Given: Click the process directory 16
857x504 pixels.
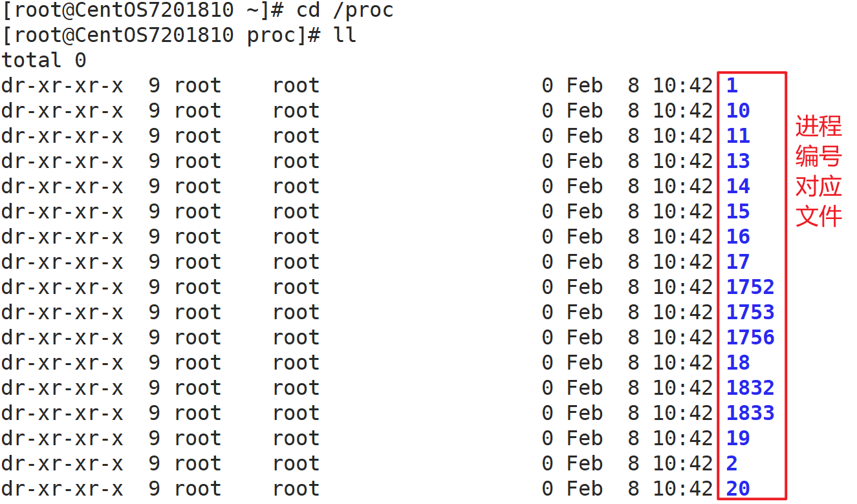Looking at the screenshot, I should click(737, 237).
